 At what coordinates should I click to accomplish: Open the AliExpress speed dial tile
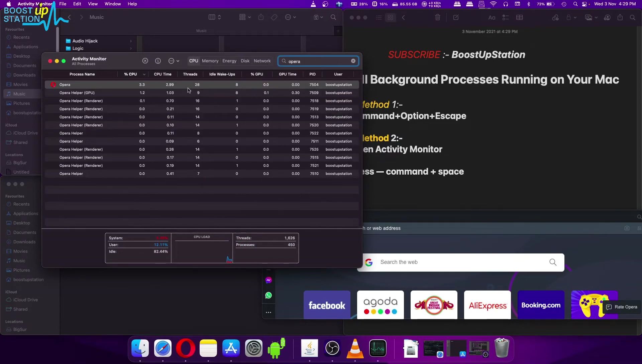point(488,305)
